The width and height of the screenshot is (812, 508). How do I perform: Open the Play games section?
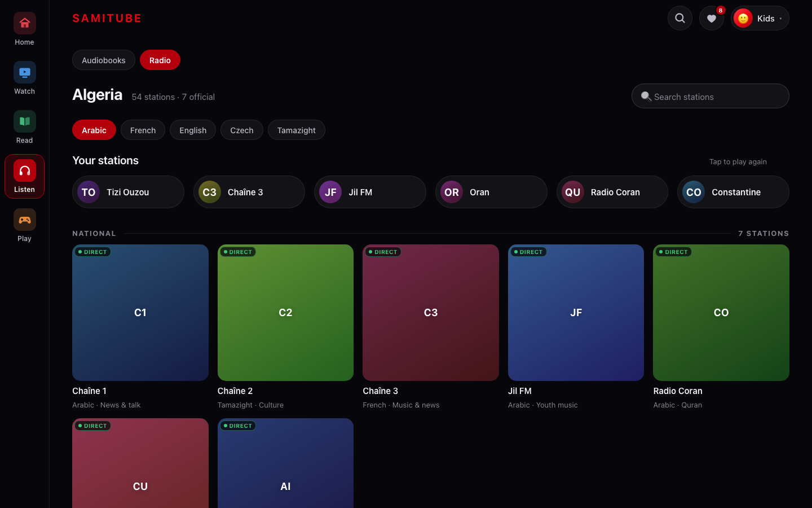click(24, 226)
